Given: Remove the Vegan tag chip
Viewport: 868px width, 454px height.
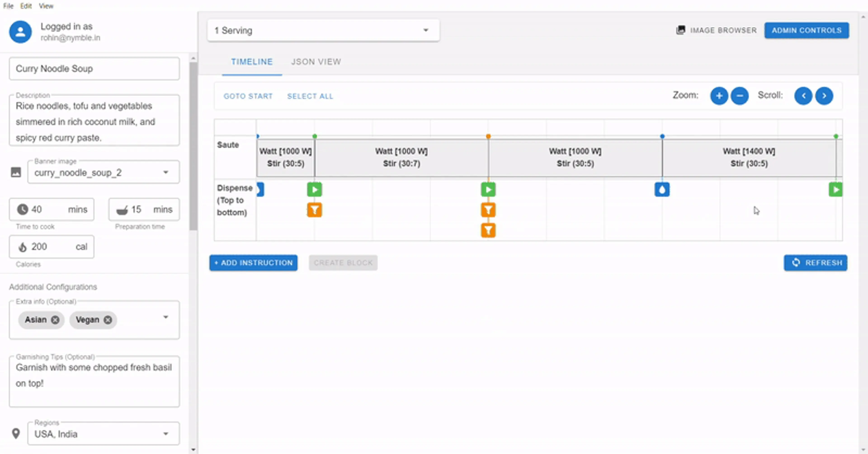Looking at the screenshot, I should point(108,319).
